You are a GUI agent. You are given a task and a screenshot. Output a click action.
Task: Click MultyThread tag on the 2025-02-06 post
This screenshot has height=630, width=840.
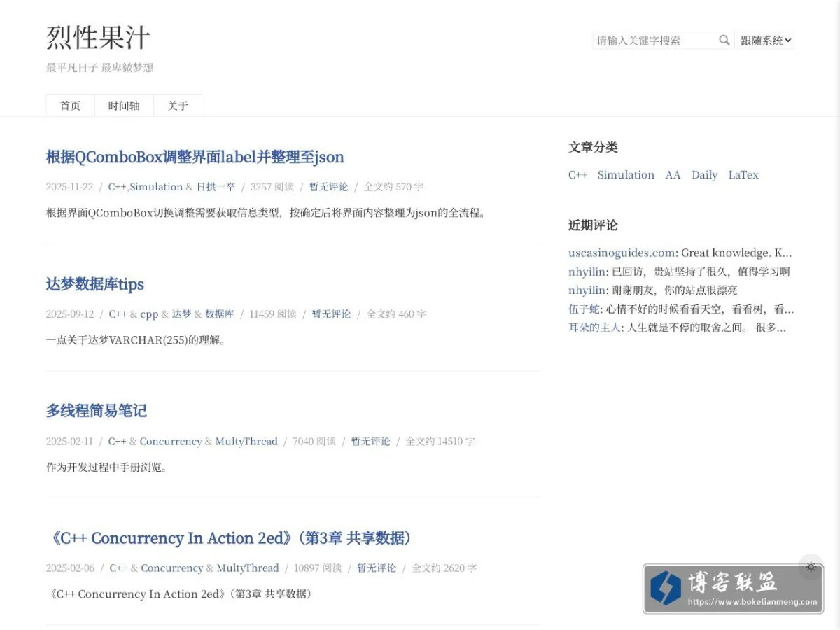[248, 568]
